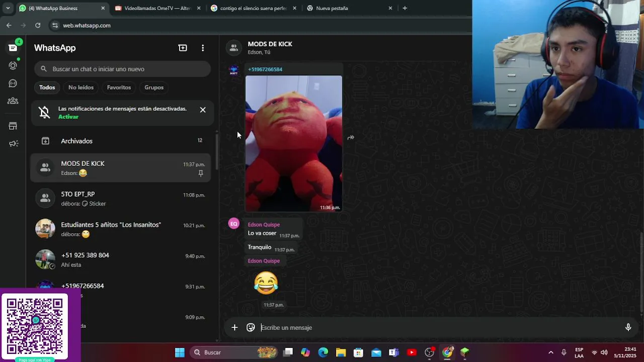644x362 pixels.
Task: Select the No leídos filter
Action: click(x=81, y=87)
